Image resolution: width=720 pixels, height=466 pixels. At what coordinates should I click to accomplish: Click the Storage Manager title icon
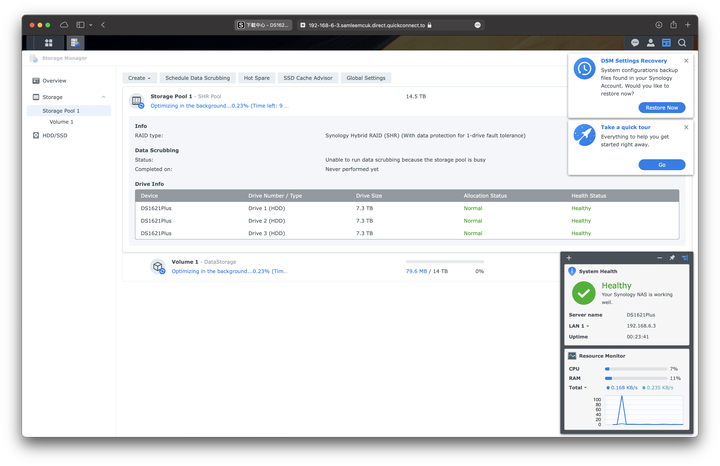pyautogui.click(x=34, y=58)
